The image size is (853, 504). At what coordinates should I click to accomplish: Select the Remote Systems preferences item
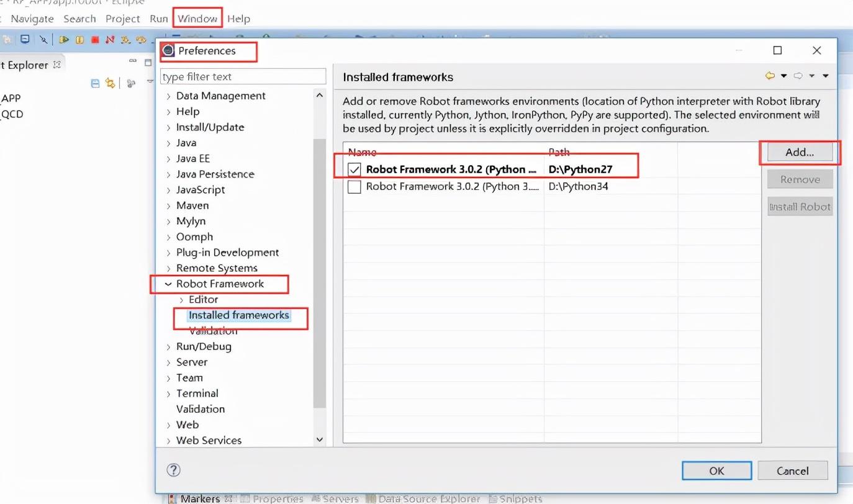[x=217, y=268]
